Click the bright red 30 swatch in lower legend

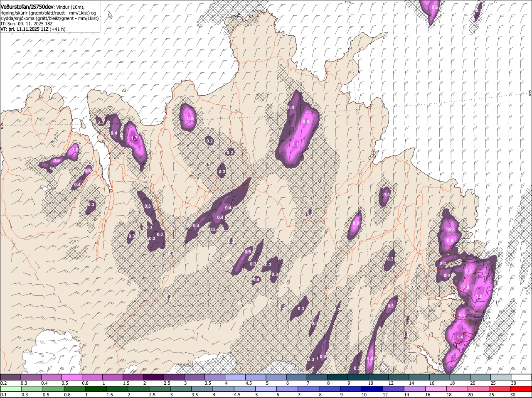[x=521, y=389]
